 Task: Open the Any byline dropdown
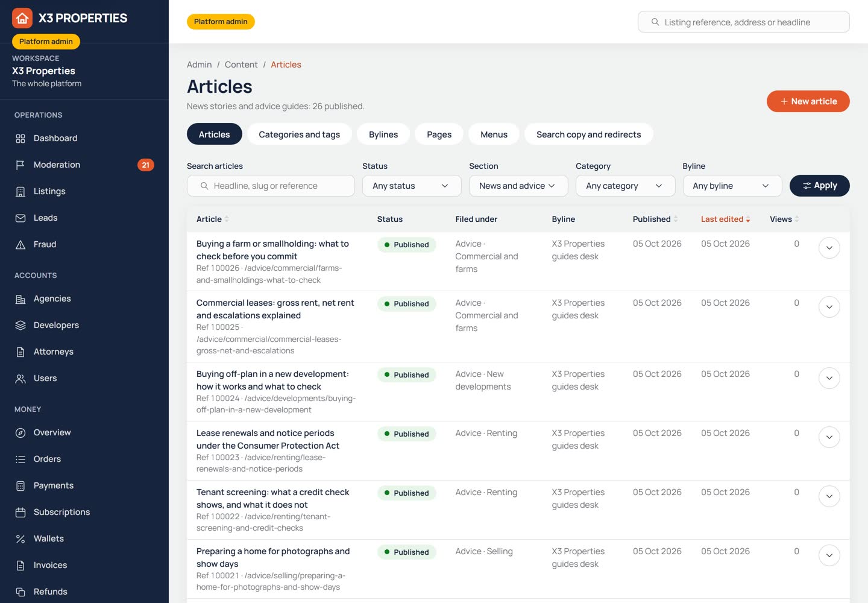tap(732, 186)
